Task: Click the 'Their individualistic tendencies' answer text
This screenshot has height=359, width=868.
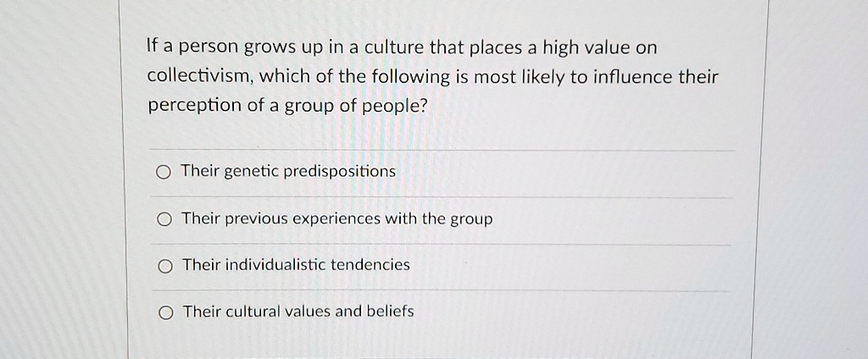Action: pyautogui.click(x=296, y=265)
